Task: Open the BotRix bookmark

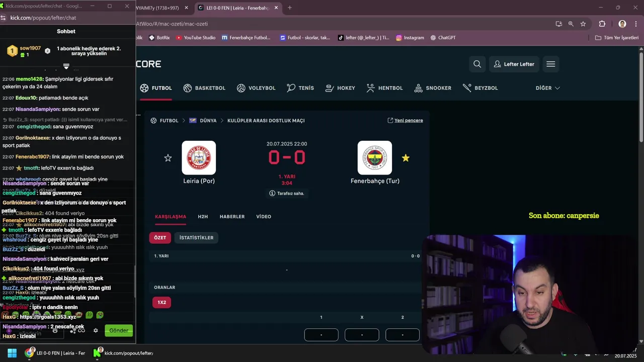Action: tap(159, 38)
